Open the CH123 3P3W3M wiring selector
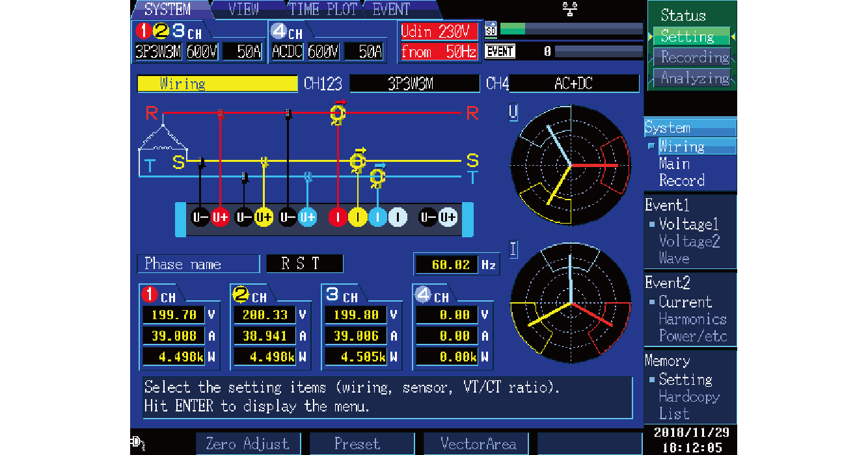The width and height of the screenshot is (868, 455). tap(414, 84)
